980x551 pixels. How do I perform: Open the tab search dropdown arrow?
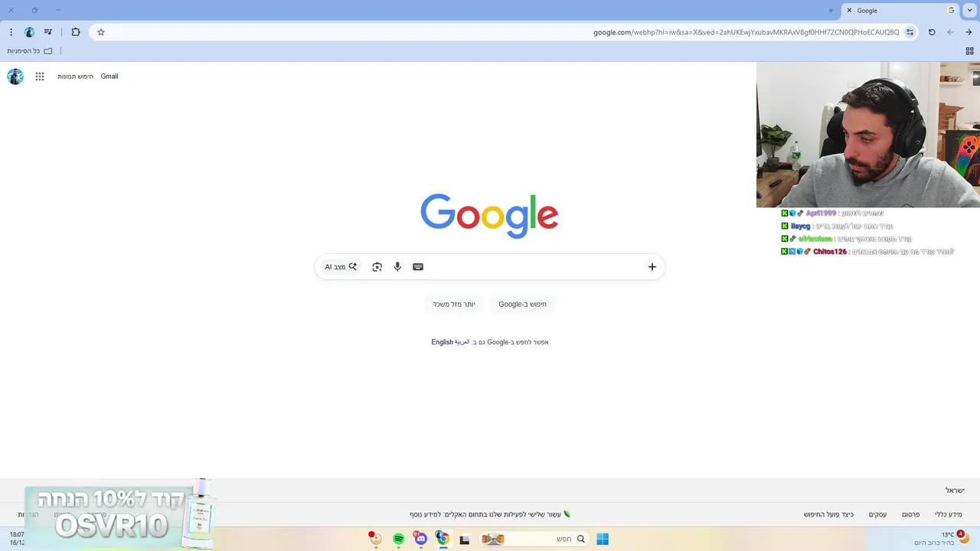970,11
